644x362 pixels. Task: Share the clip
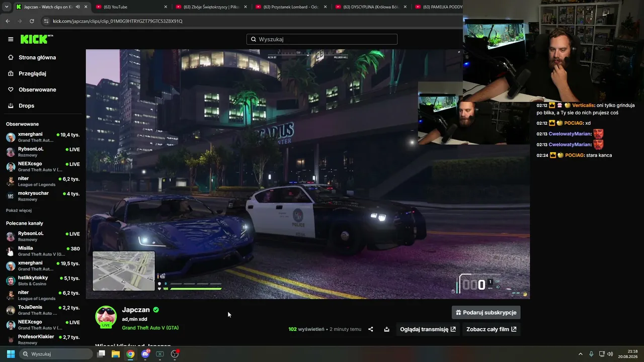pyautogui.click(x=371, y=329)
